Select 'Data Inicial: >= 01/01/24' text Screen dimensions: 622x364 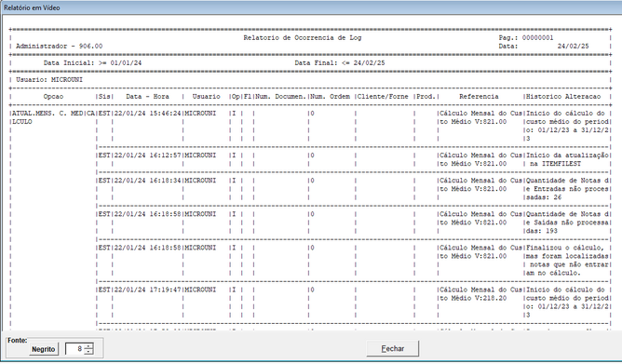[x=92, y=62]
